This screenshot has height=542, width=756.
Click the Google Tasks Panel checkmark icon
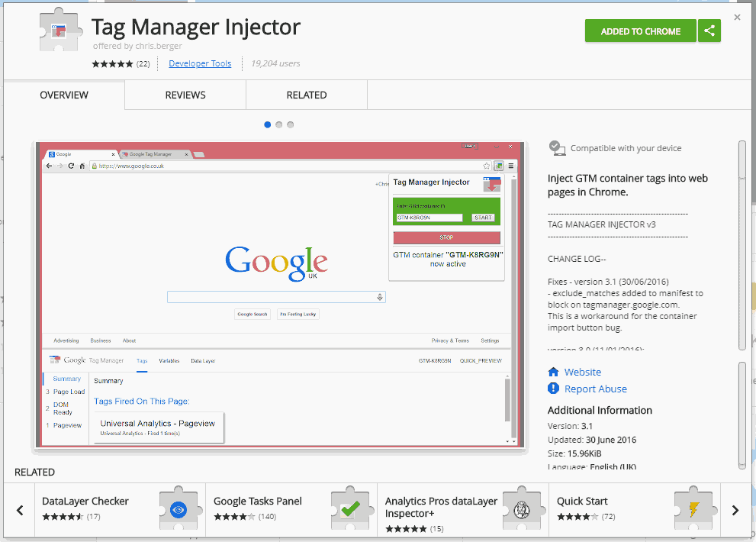coord(350,510)
